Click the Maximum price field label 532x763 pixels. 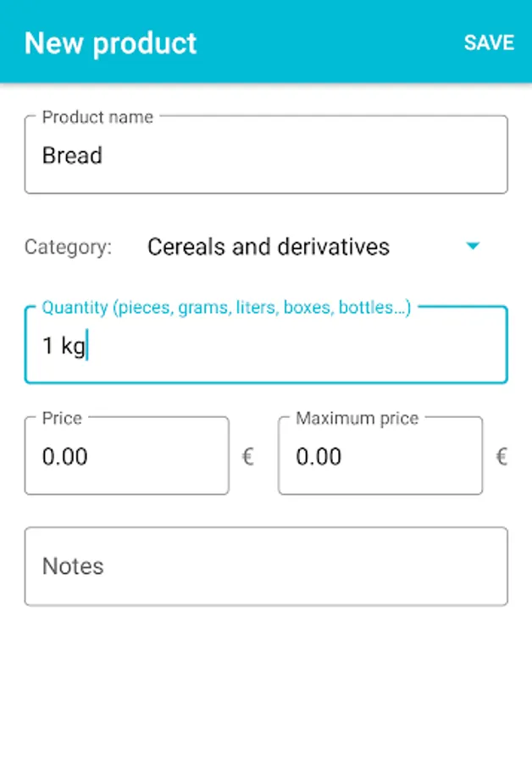coord(357,418)
